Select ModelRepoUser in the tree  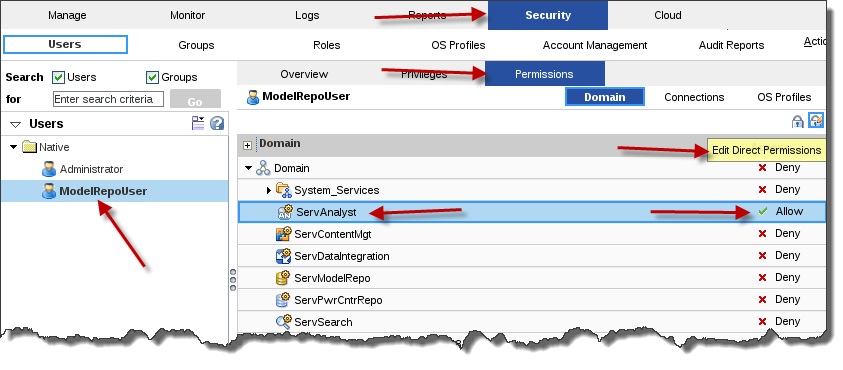coord(103,191)
